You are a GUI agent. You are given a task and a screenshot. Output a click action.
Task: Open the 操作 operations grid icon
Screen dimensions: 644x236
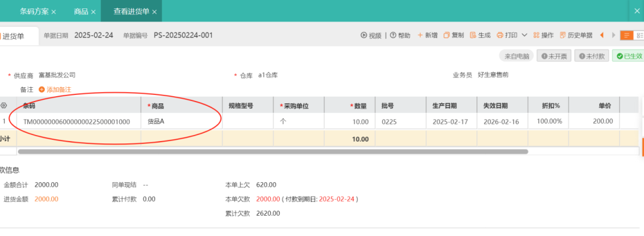[x=536, y=35]
